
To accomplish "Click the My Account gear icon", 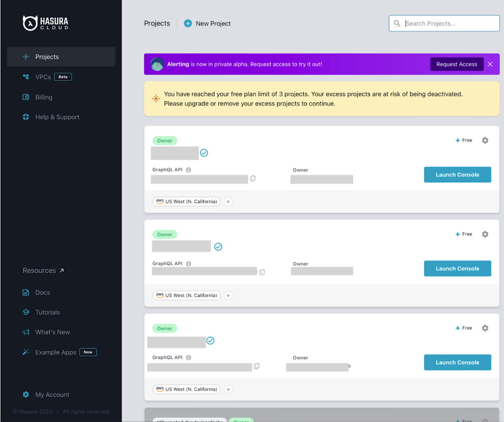I will [26, 395].
